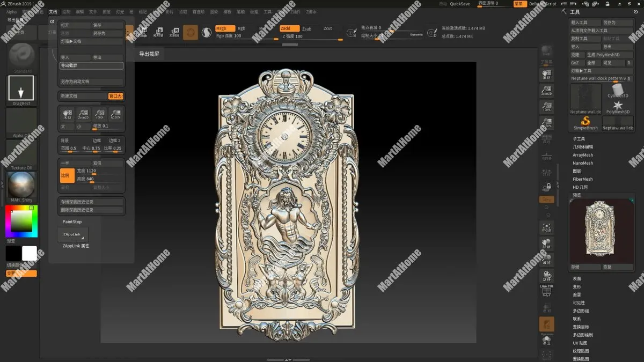Click the Rgb 强度 intensity slider
Screen dimensions: 644x362
pos(228,36)
